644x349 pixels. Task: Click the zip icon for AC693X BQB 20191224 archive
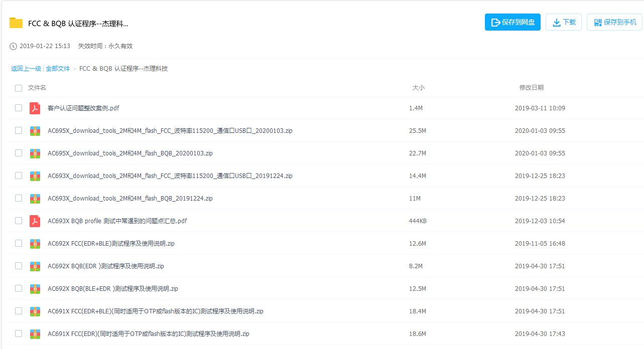click(35, 198)
